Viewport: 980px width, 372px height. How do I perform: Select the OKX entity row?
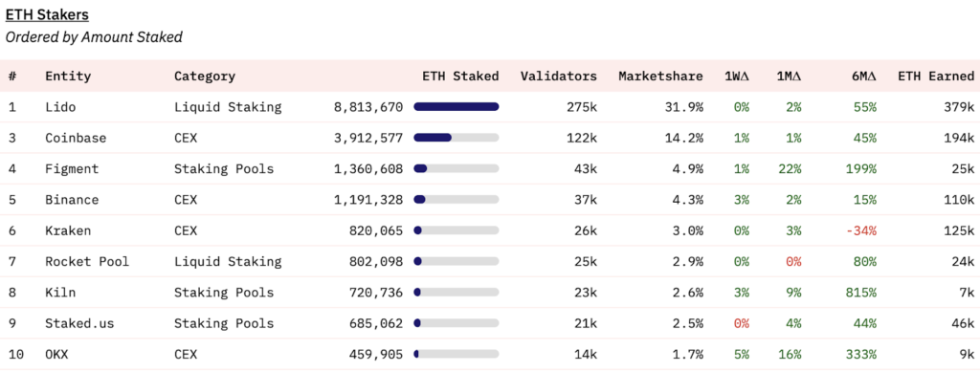tap(490, 355)
